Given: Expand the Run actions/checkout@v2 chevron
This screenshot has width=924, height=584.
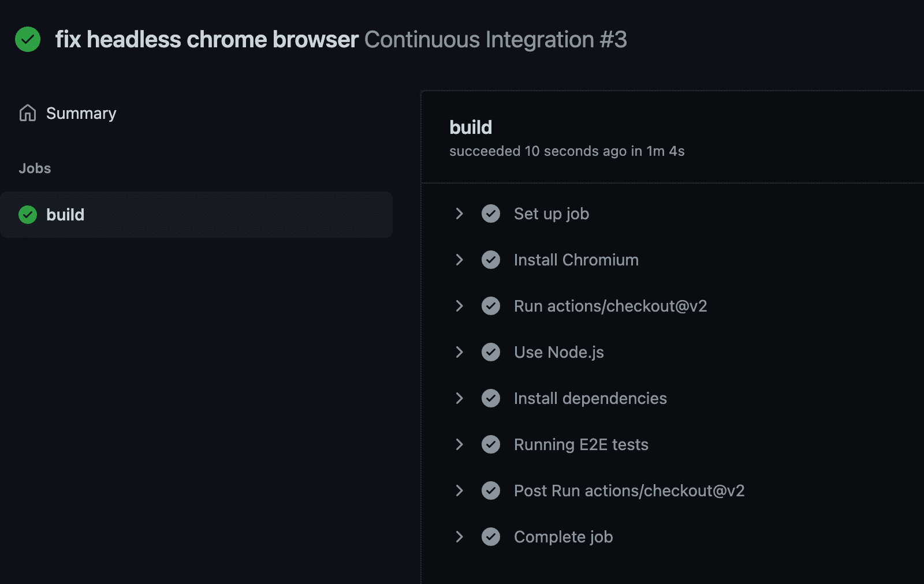Looking at the screenshot, I should [x=459, y=306].
